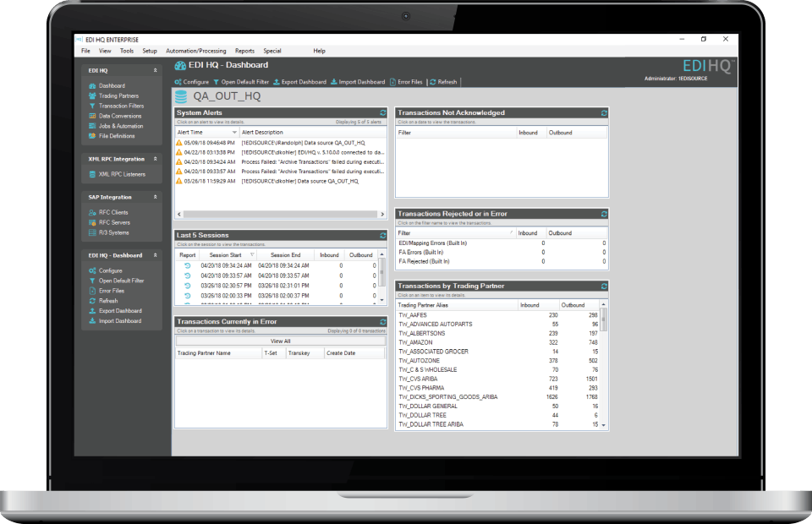Viewport: 812px width, 524px height.
Task: Open the View menu
Action: pos(105,52)
